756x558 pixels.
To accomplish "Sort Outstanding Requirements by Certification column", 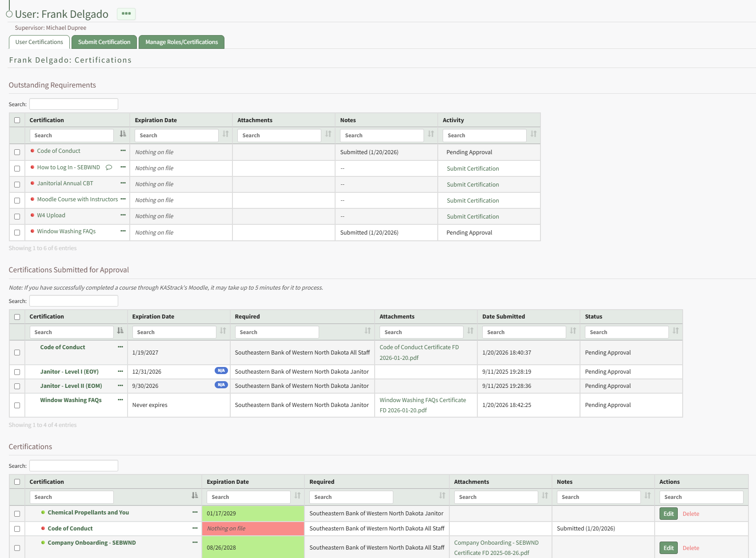I will point(123,134).
